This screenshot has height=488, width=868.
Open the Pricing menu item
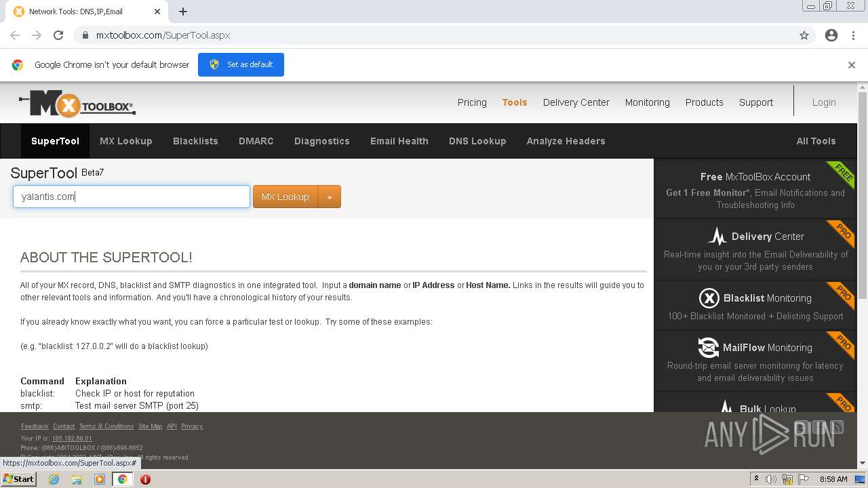472,102
